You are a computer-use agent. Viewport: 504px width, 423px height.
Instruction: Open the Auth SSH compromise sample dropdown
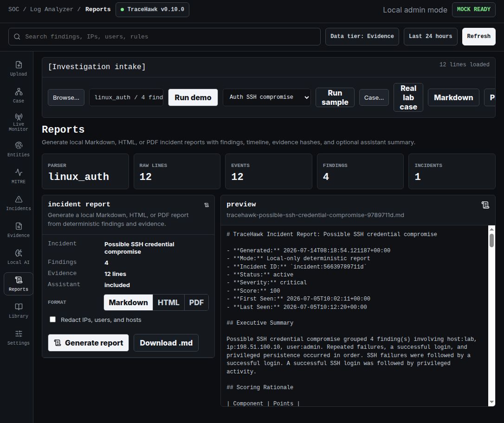coord(267,97)
